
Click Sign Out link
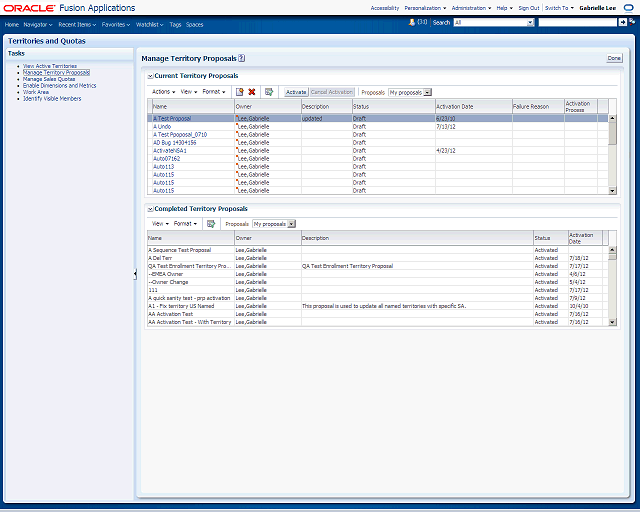point(529,8)
